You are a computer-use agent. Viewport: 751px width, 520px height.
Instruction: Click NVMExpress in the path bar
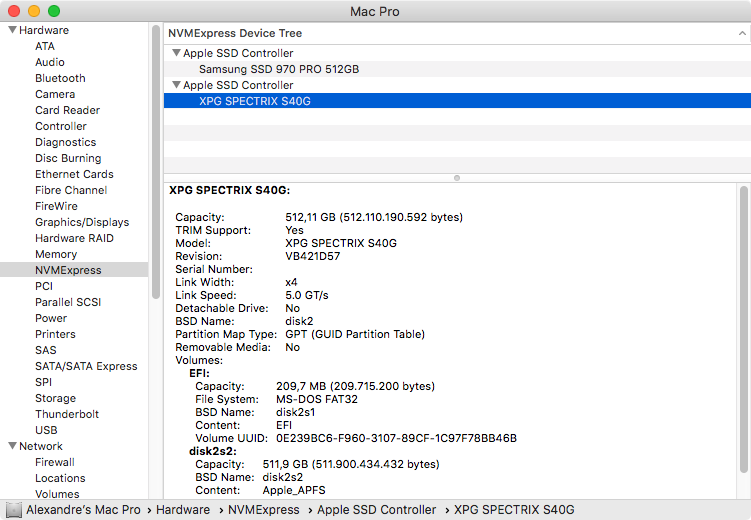[x=263, y=510]
